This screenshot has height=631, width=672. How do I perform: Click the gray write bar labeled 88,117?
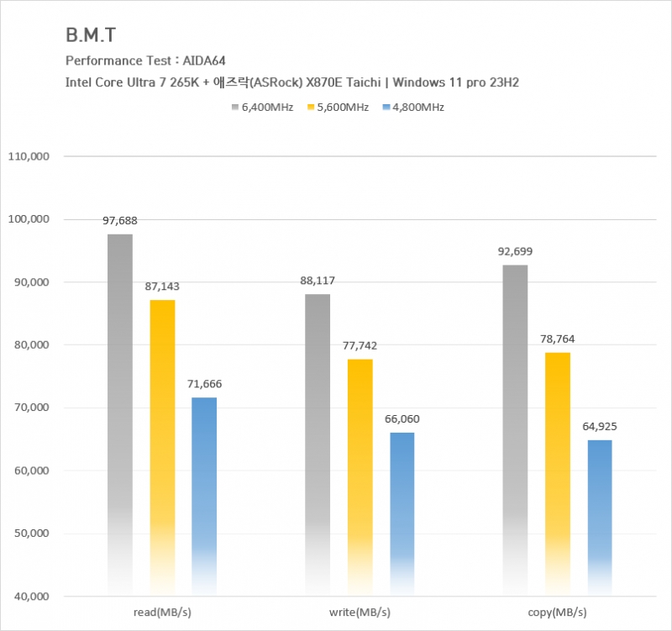(x=318, y=445)
